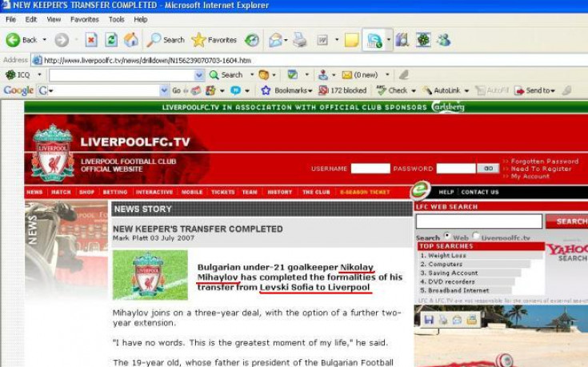Screen dimensions: 588x367
Task: Open the My Account link
Action: [x=530, y=176]
